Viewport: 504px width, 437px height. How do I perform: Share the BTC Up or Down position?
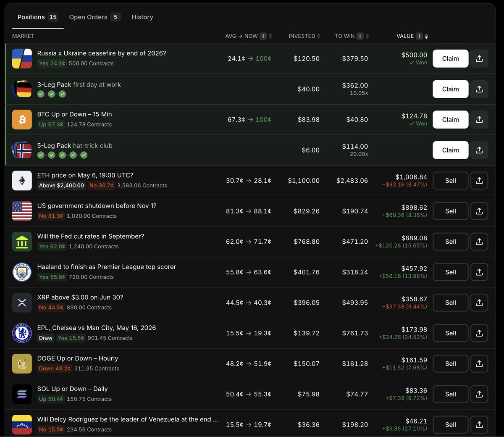pyautogui.click(x=479, y=120)
